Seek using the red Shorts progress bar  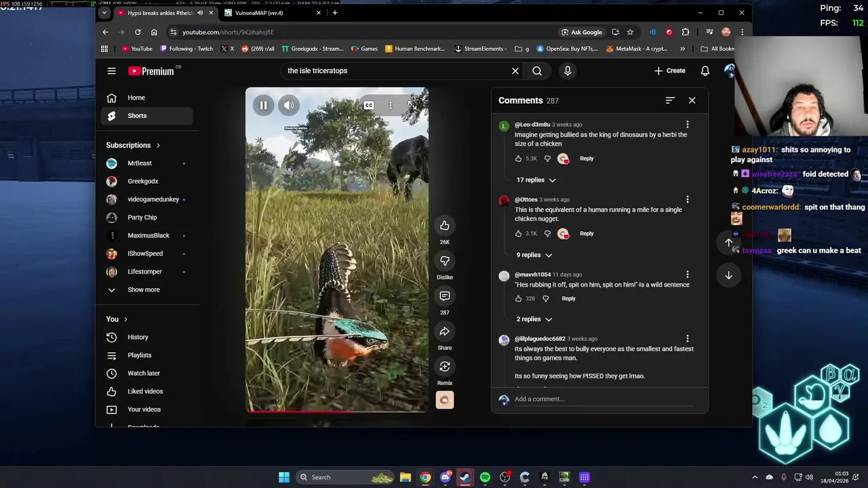coord(337,411)
